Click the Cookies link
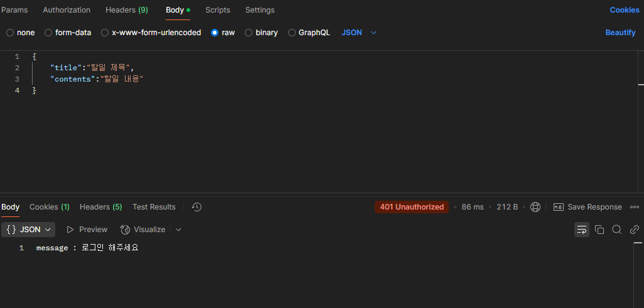This screenshot has width=644, height=308. [625, 10]
